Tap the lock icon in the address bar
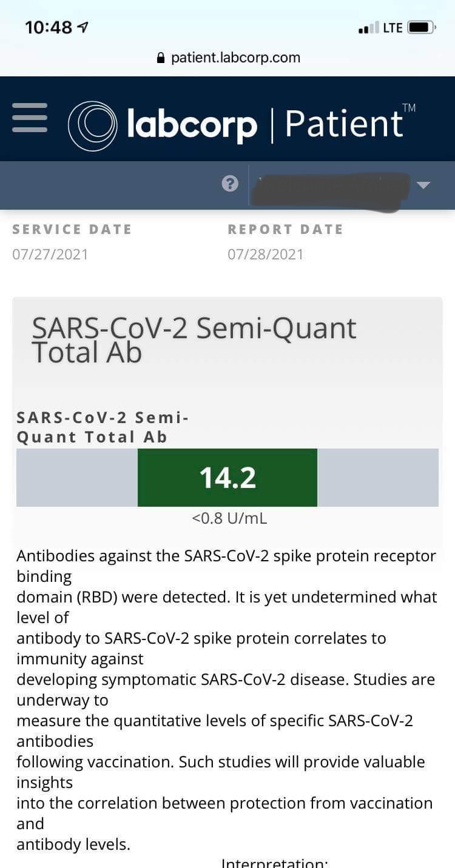 [x=161, y=58]
